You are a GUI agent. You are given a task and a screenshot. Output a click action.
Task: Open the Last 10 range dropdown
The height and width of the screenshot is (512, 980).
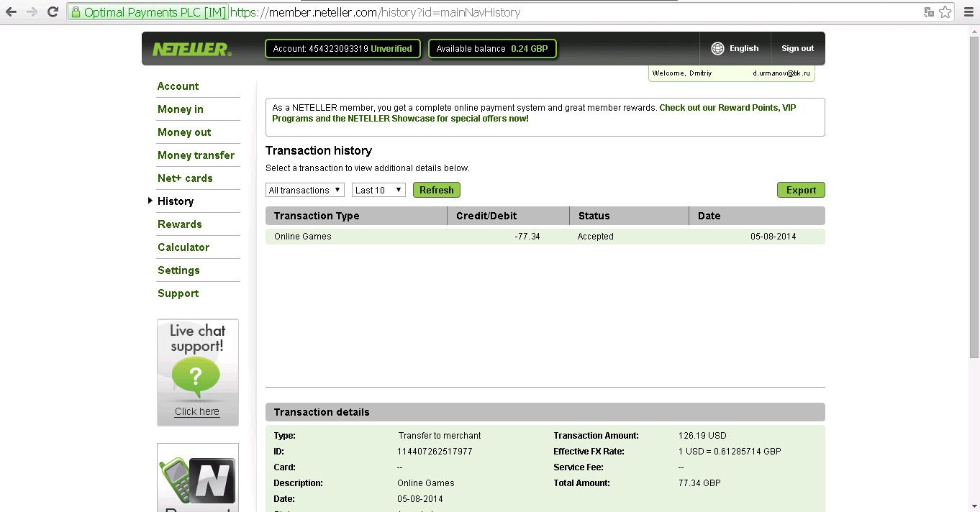coord(378,190)
